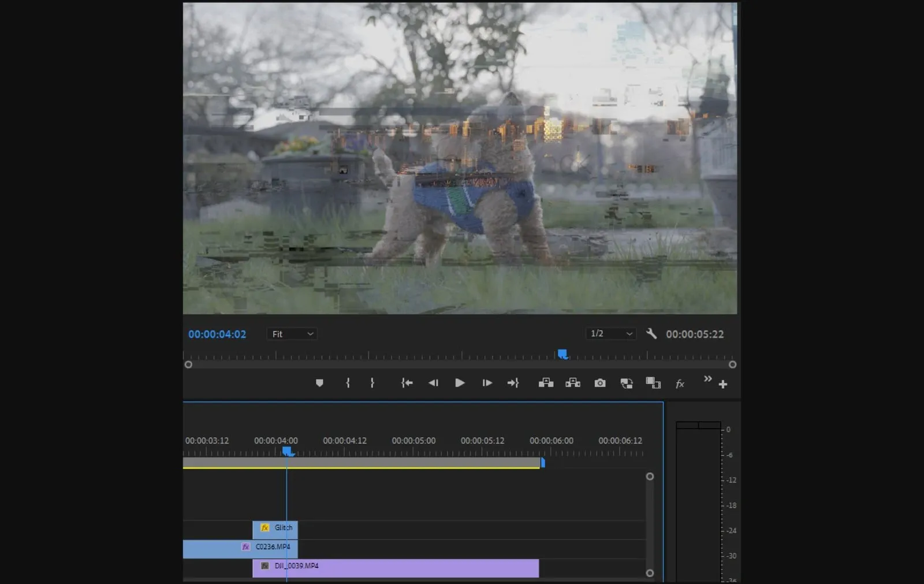This screenshot has width=924, height=584.
Task: Click the Extract icon in monitor controls
Action: tap(572, 383)
